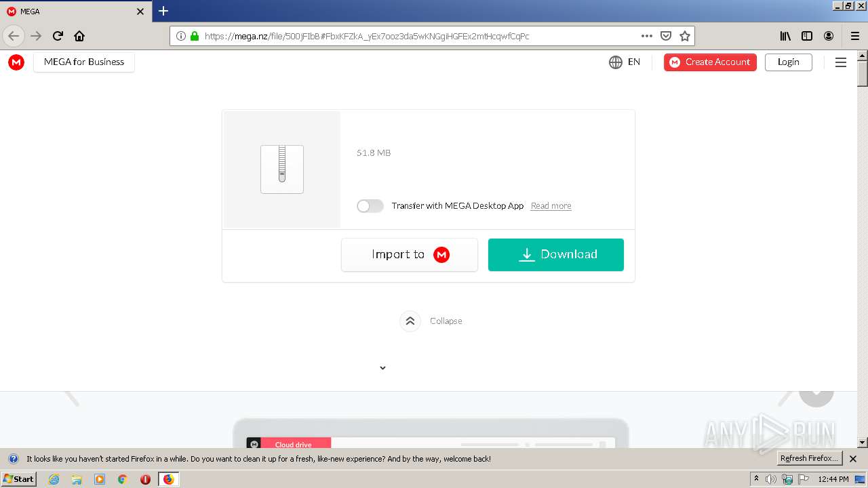Dismiss the Firefox refresh notification bar

click(853, 459)
